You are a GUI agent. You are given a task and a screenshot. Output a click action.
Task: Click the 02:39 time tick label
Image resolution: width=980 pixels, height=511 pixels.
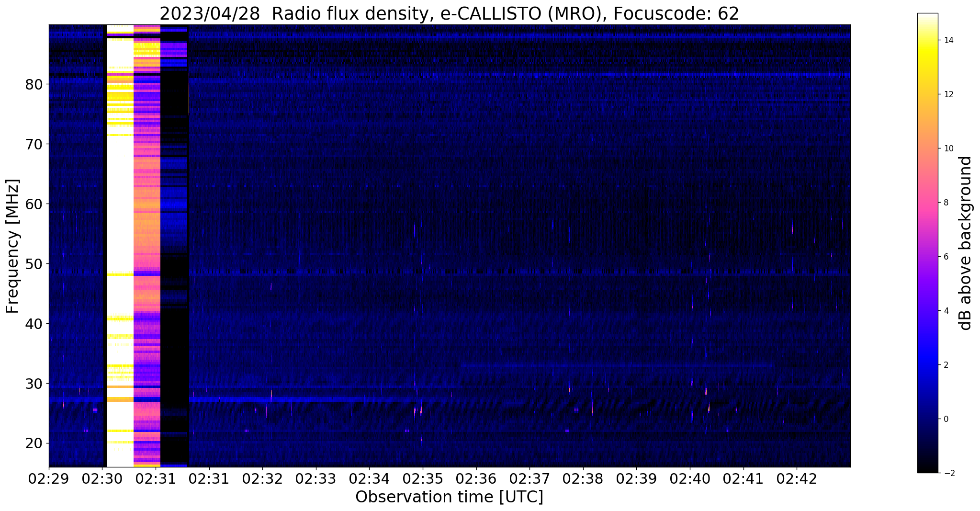(x=636, y=479)
